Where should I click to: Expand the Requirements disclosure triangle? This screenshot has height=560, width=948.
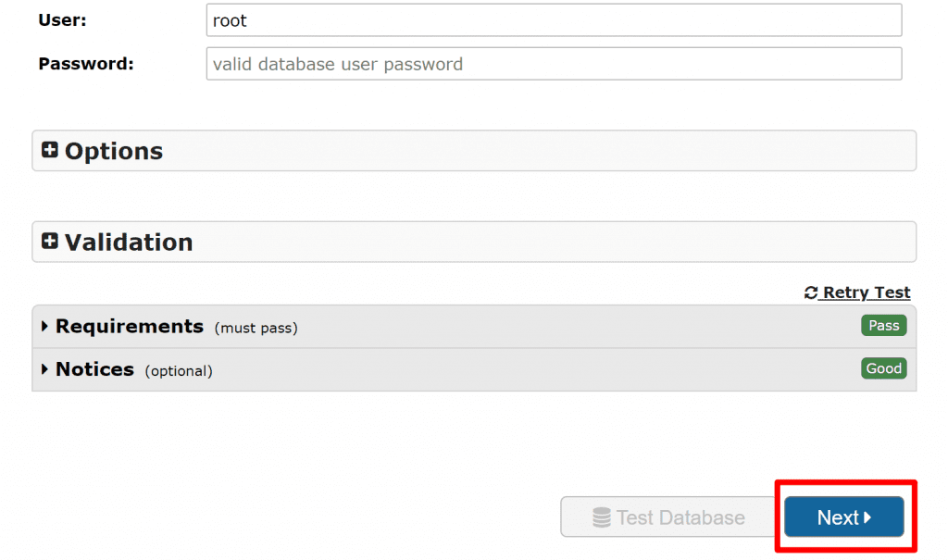[44, 327]
